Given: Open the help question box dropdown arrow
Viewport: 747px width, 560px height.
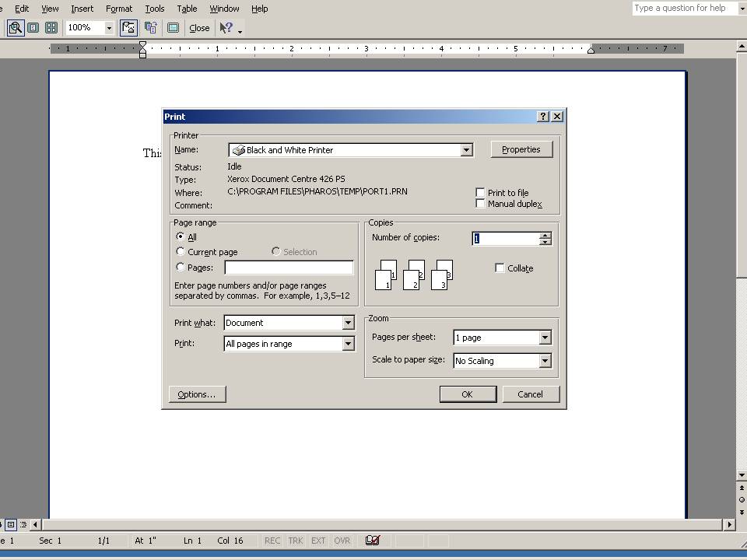Looking at the screenshot, I should coord(742,9).
